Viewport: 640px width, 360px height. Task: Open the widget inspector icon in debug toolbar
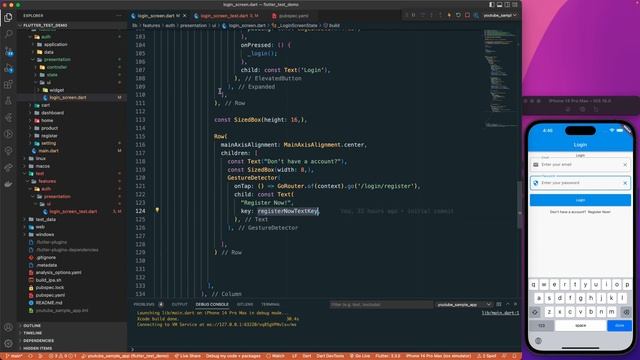476,16
